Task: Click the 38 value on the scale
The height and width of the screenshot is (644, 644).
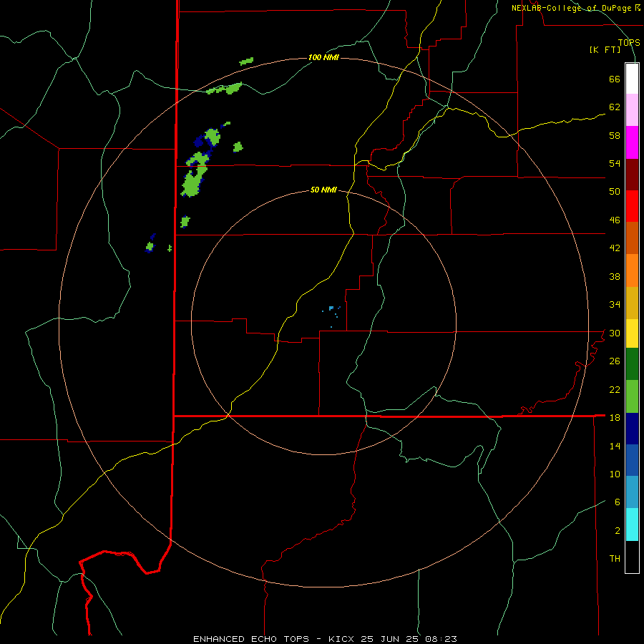Action: pyautogui.click(x=615, y=276)
